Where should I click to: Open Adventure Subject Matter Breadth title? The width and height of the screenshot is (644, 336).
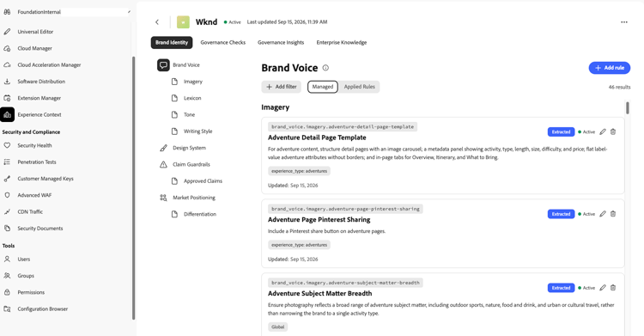coord(320,294)
